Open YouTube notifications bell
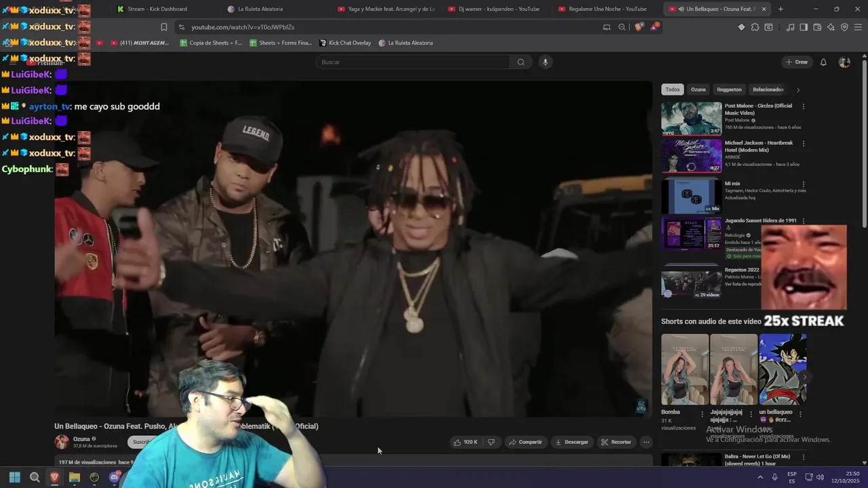This screenshot has width=868, height=488. 823,62
